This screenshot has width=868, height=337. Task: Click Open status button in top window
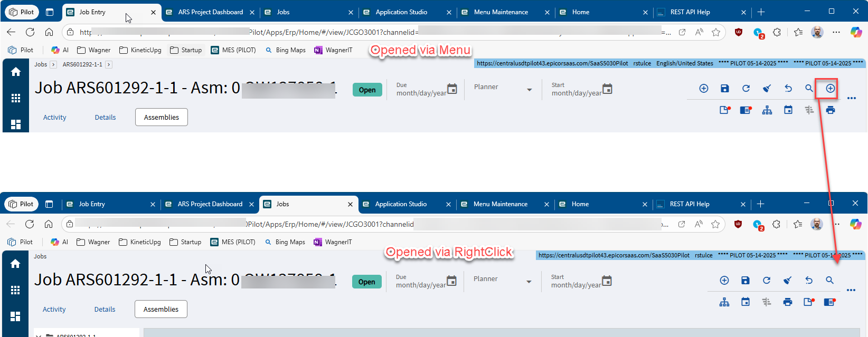click(367, 90)
